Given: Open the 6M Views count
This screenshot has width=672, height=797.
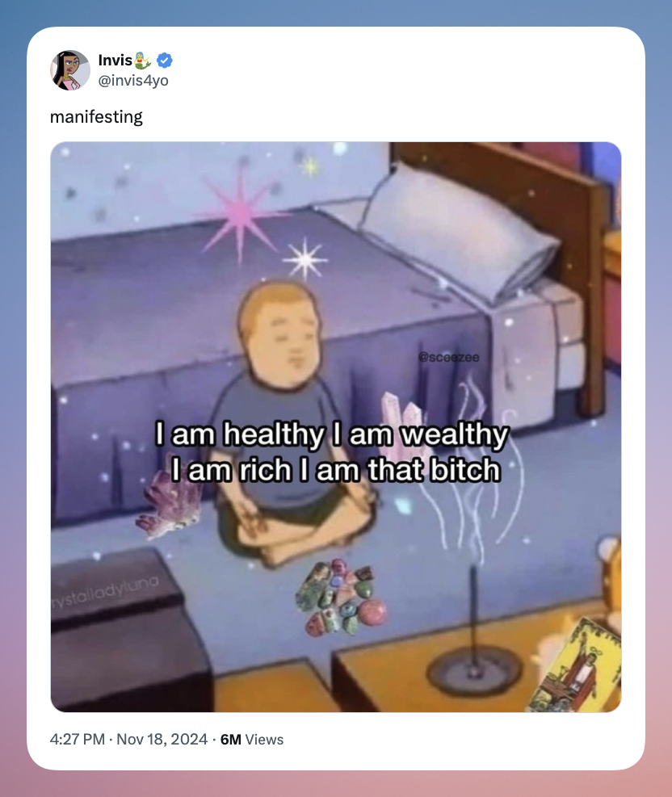Looking at the screenshot, I should [252, 739].
